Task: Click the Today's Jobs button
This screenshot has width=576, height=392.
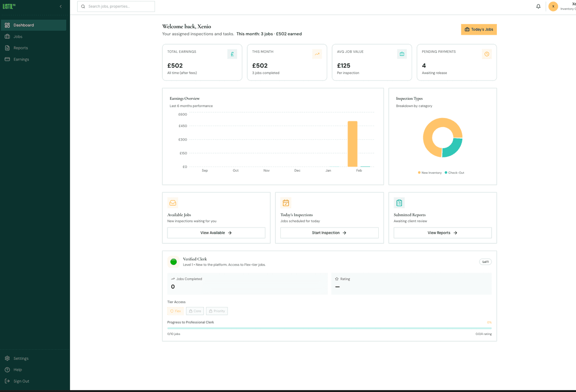Action: (479, 29)
